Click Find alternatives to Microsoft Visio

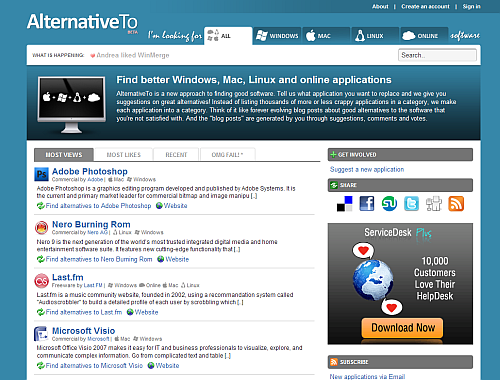(94, 366)
